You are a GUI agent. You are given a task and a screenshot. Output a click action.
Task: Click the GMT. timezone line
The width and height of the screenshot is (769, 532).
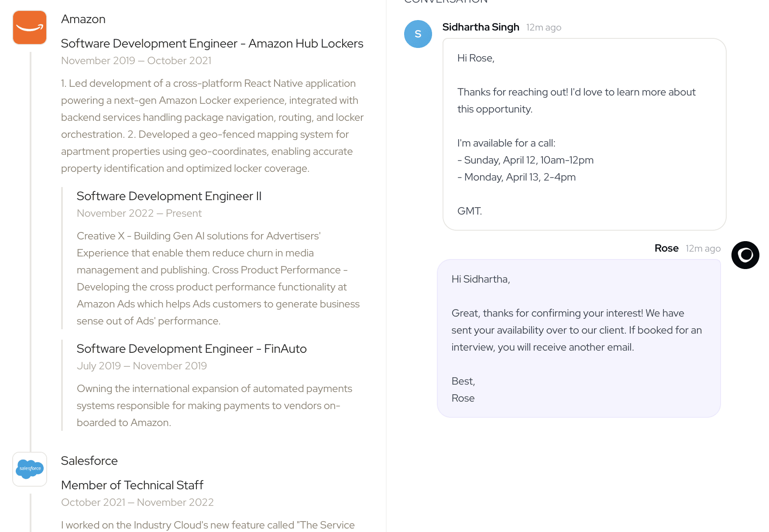coord(470,211)
